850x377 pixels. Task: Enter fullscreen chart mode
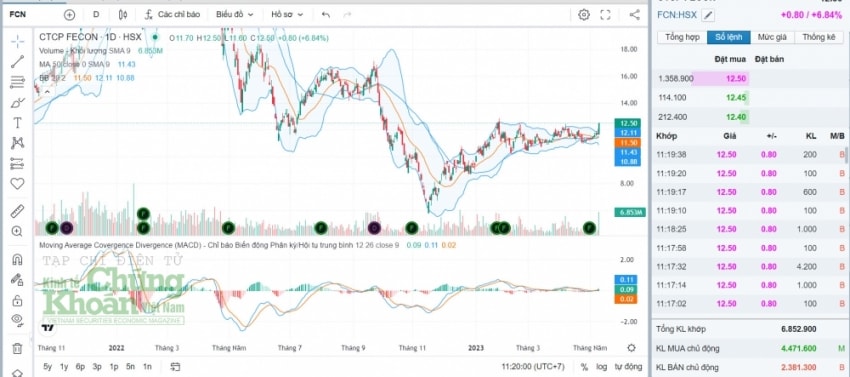click(x=606, y=15)
